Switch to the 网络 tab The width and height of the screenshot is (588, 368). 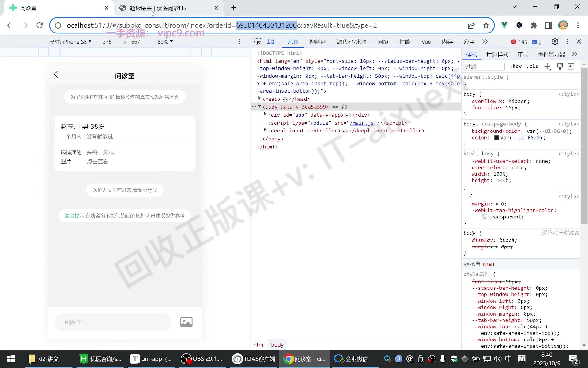[x=383, y=42]
